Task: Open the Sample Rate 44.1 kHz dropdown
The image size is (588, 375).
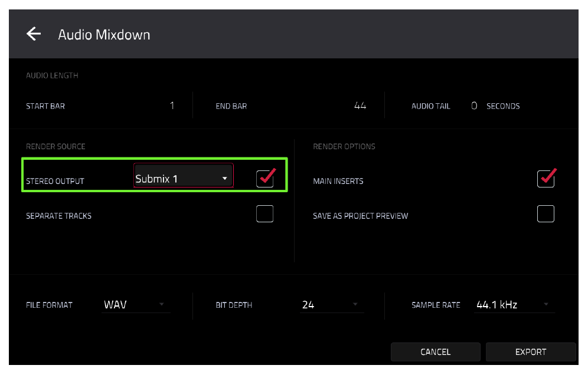Action: click(515, 305)
